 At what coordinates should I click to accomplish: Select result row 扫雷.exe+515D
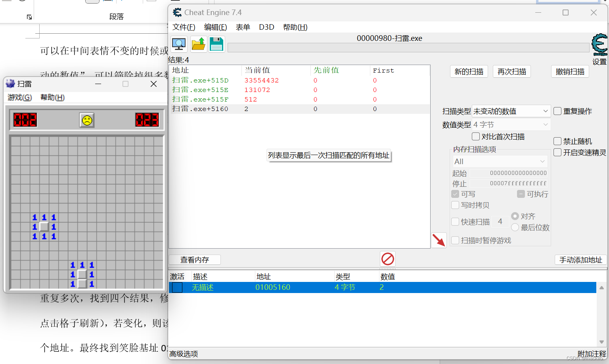coord(300,80)
